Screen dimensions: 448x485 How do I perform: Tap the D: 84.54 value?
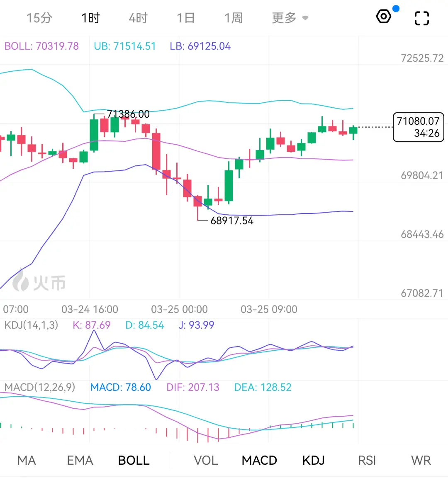pos(145,325)
